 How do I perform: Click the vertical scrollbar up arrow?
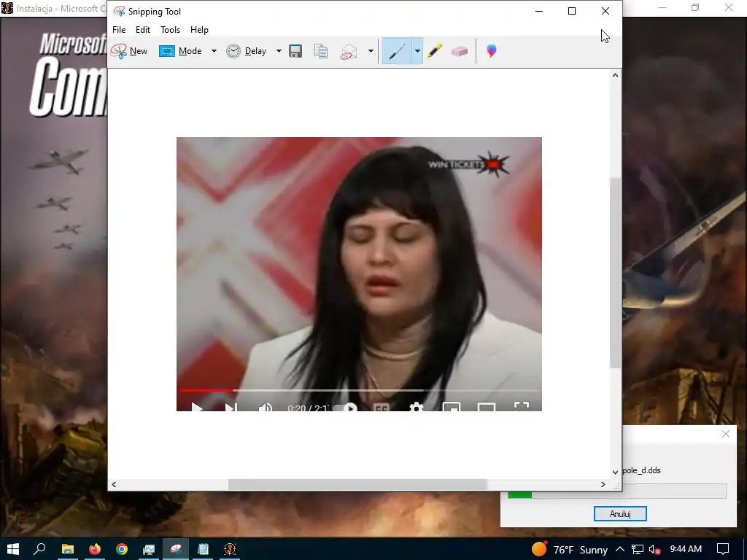tap(615, 75)
